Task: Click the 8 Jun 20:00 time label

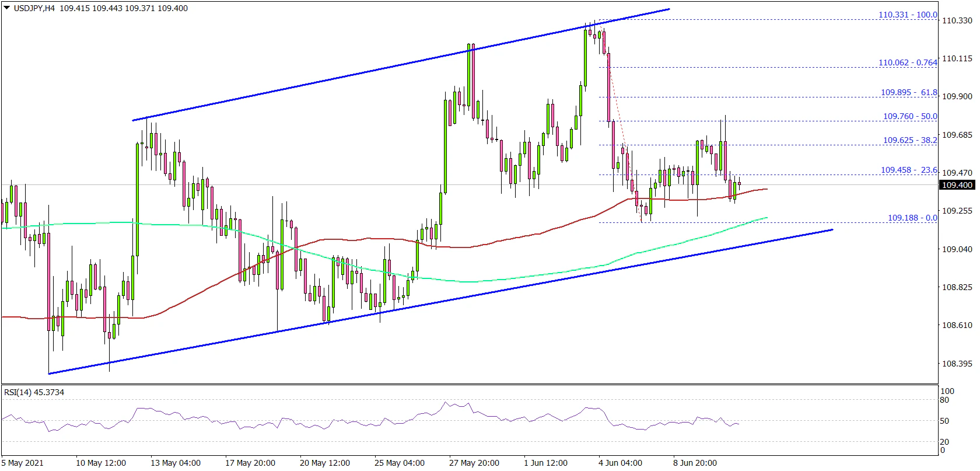Action: pyautogui.click(x=694, y=463)
